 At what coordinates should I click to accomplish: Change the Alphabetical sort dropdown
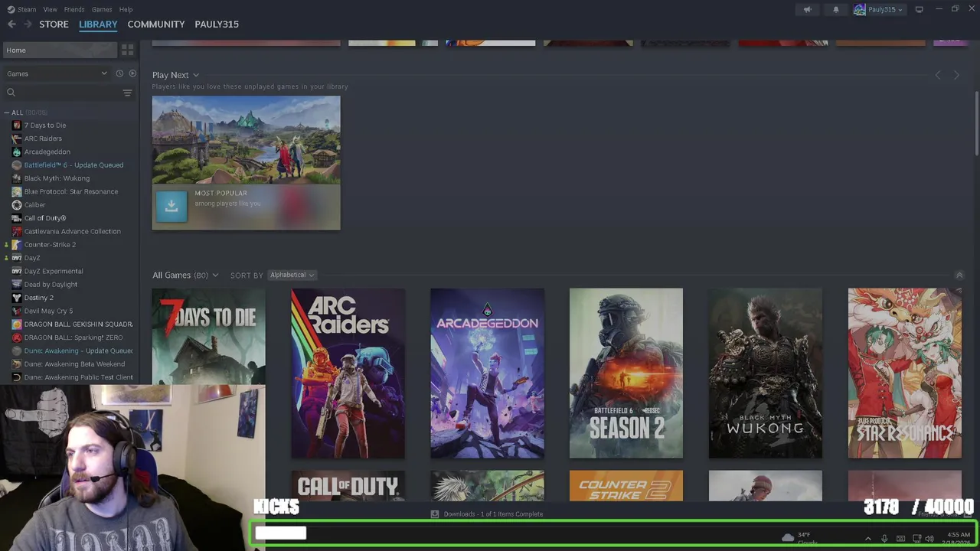click(x=292, y=275)
